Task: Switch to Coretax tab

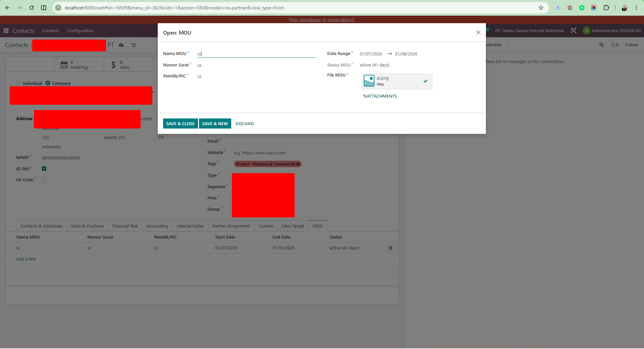Action: coord(266,226)
